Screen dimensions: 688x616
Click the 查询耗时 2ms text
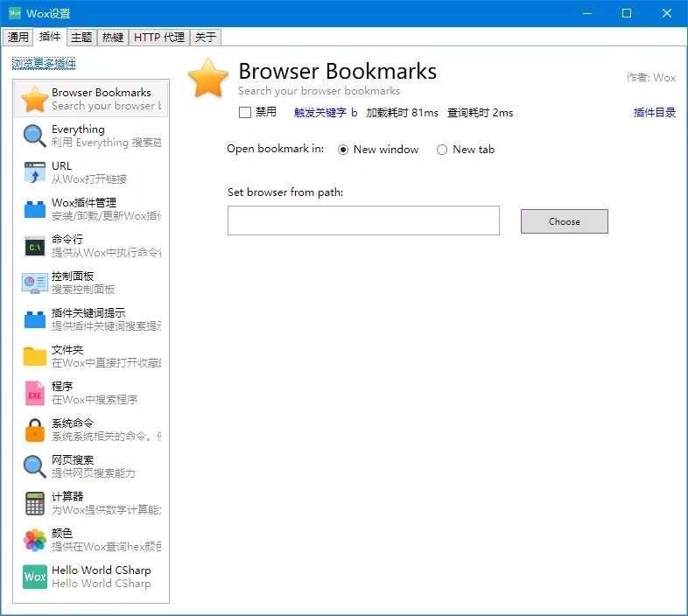480,113
